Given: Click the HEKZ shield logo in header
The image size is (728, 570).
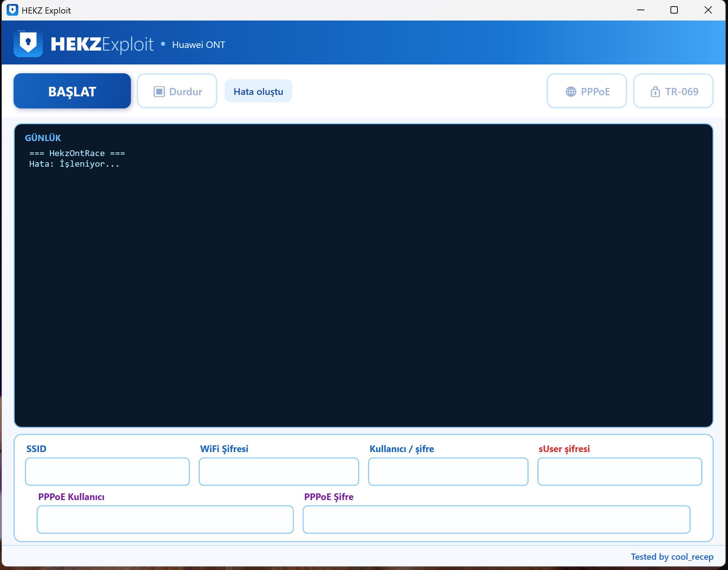Looking at the screenshot, I should 28,44.
